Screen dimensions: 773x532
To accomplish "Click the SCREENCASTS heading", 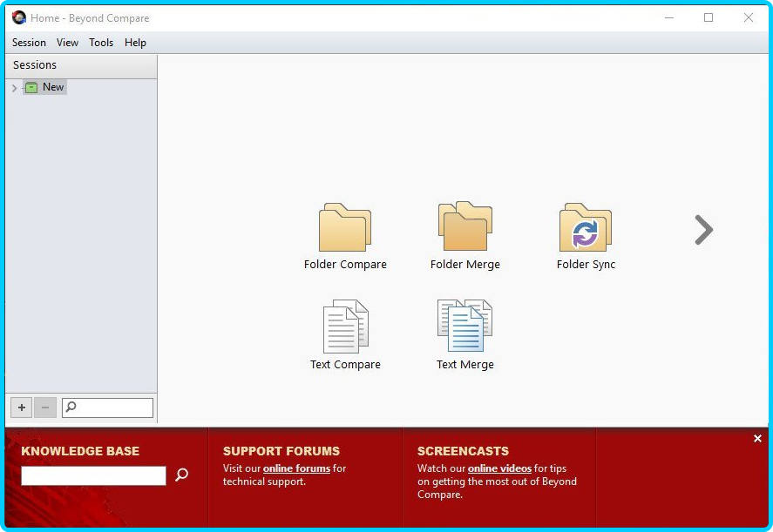I will (463, 451).
